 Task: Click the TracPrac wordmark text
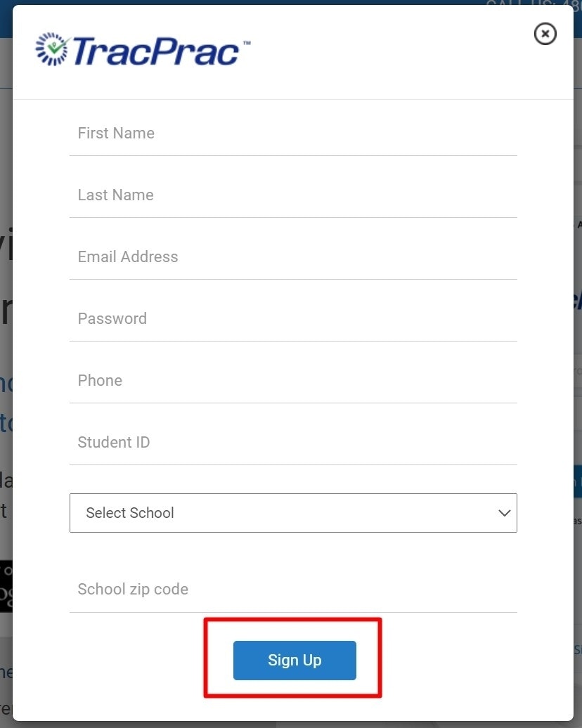tap(155, 51)
